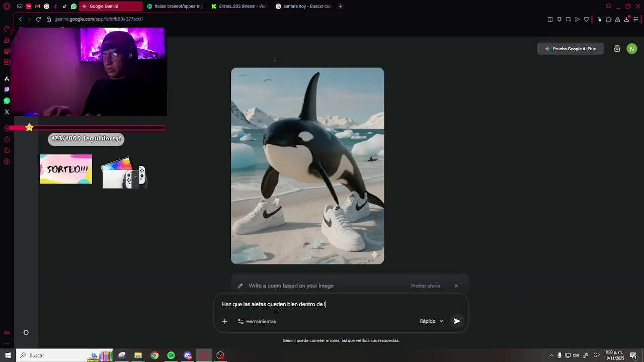Screen dimensions: 644x362
Task: Reload the page with the refresh icon
Action: pos(38,19)
